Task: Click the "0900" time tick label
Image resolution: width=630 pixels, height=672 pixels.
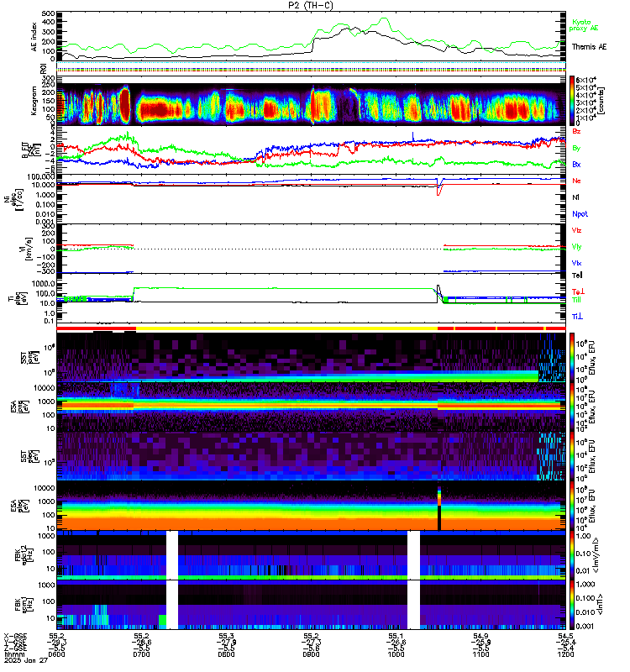Action: [311, 654]
